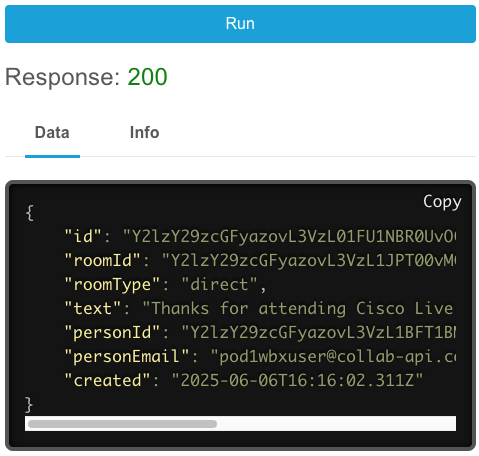Click the "personId" key in the response
This screenshot has height=456, width=479.
coord(112,333)
